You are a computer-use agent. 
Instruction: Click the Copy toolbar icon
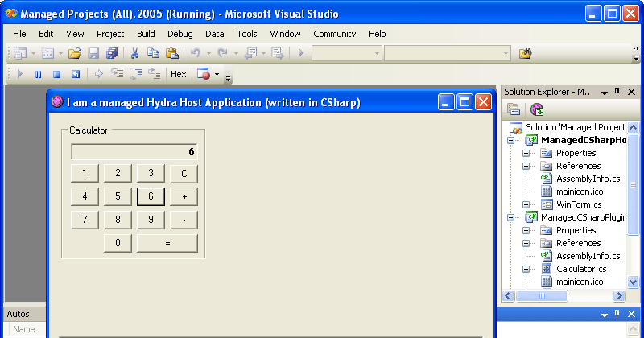point(153,53)
